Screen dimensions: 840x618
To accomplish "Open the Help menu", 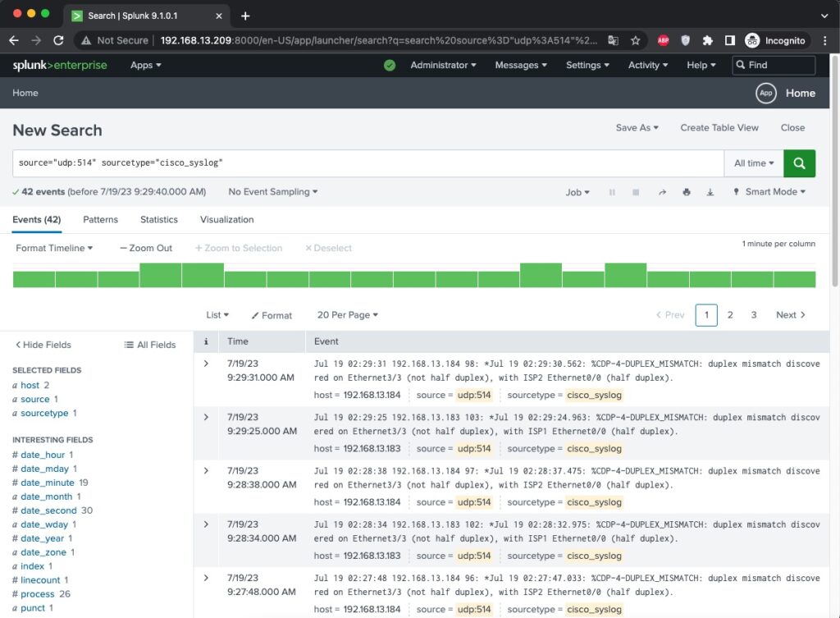I will point(701,66).
